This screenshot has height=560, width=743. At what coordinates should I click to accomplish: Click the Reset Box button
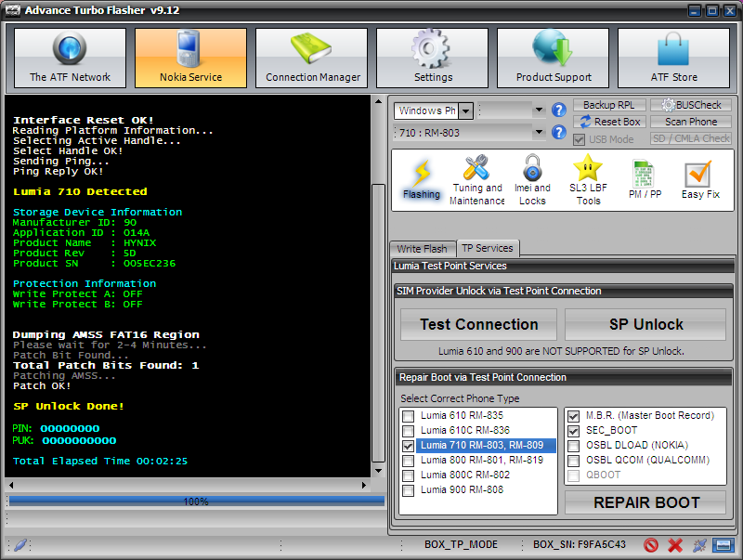pos(610,122)
